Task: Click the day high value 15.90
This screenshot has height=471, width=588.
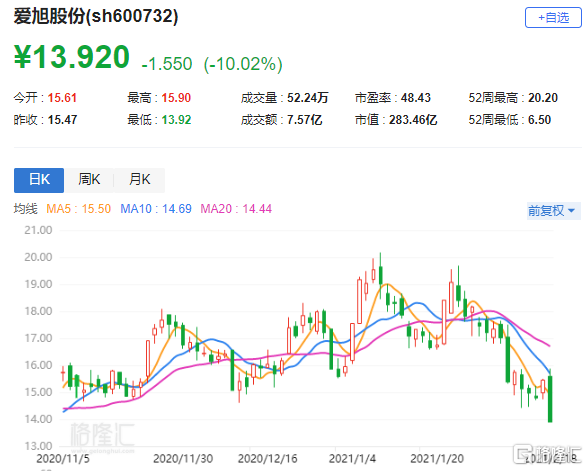Action: point(176,98)
